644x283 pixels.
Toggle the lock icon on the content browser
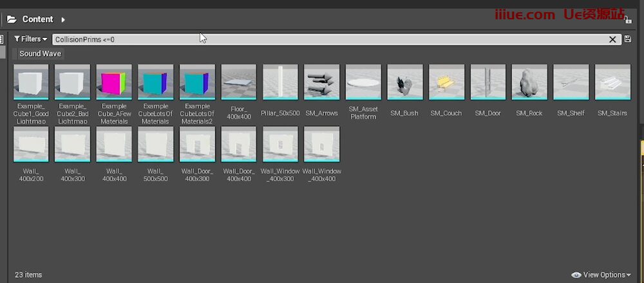(x=628, y=19)
